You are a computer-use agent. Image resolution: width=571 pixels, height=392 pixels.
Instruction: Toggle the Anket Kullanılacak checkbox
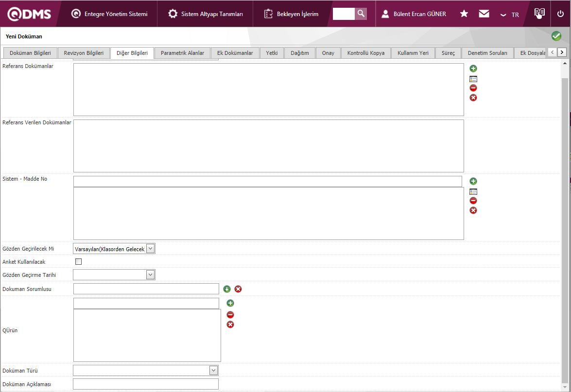coord(79,262)
